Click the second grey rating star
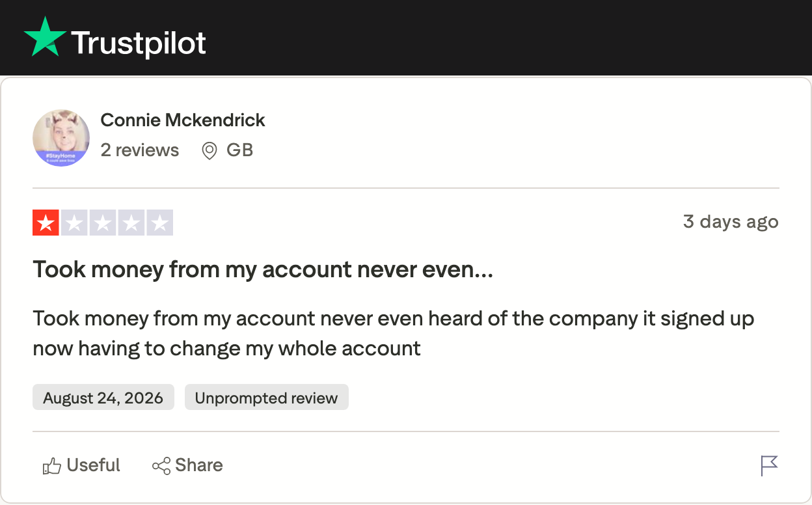Viewport: 812px width, 505px height. 74,223
